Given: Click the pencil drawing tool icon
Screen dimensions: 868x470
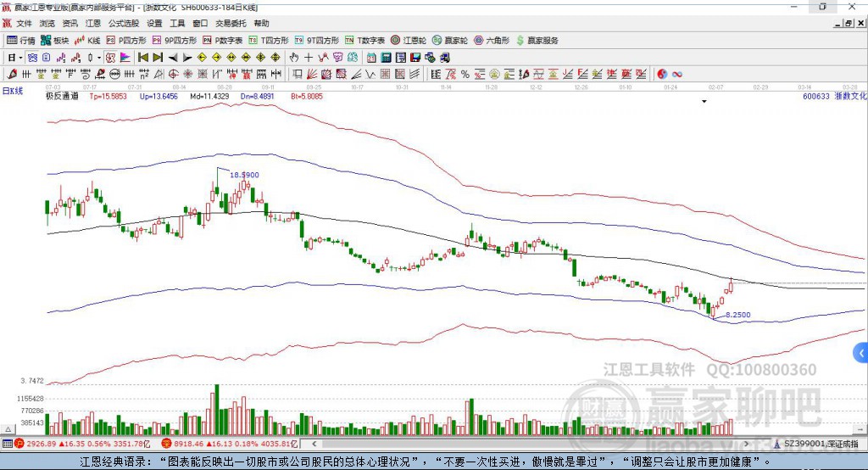Looking at the screenshot, I should tap(12, 74).
